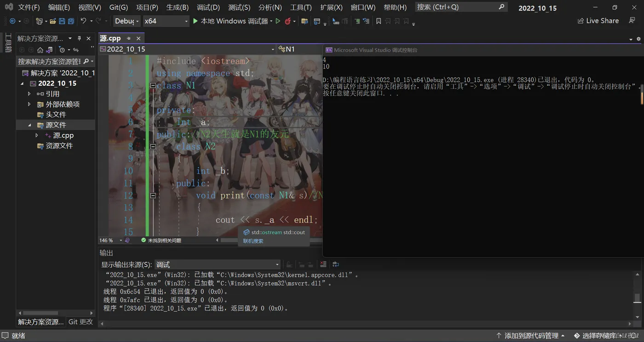Collapse the class N1 code block
The height and width of the screenshot is (342, 644).
click(x=153, y=85)
